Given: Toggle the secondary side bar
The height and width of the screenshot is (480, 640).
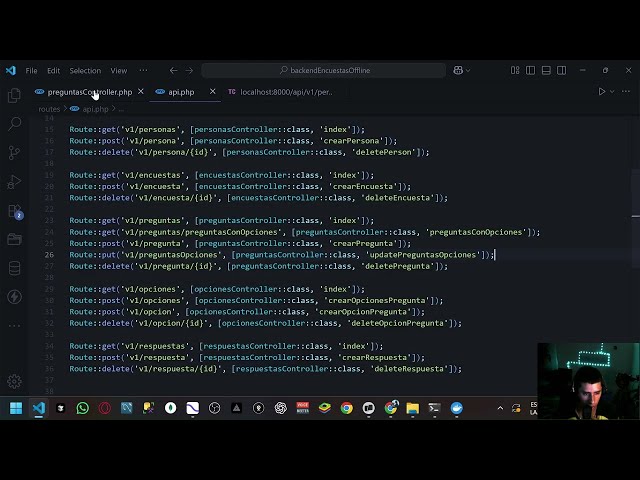Looking at the screenshot, I should click(562, 70).
